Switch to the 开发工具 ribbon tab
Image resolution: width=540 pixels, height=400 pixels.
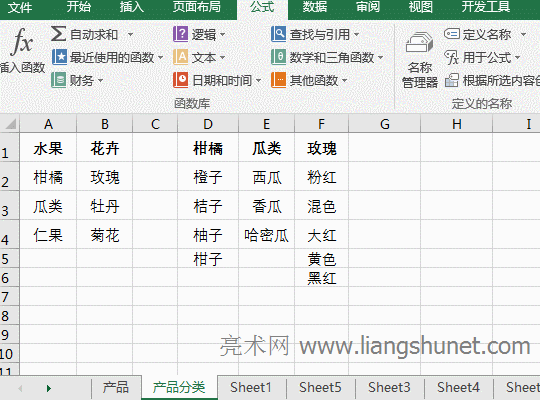click(x=486, y=7)
